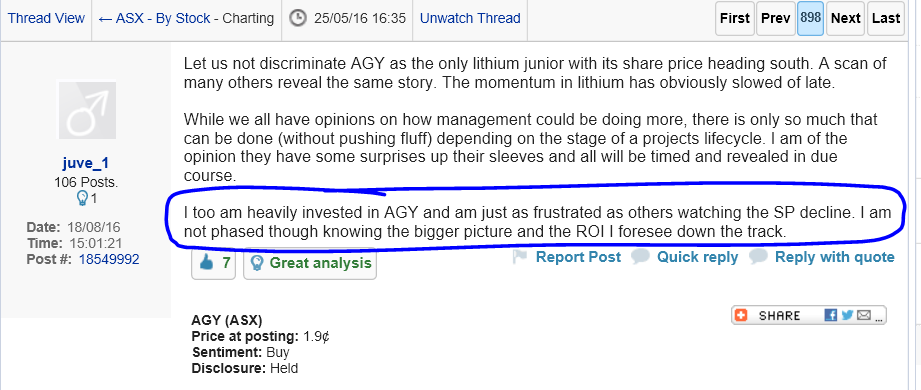Click the thumbs up like icon
This screenshot has width=921, height=390.
[x=206, y=263]
